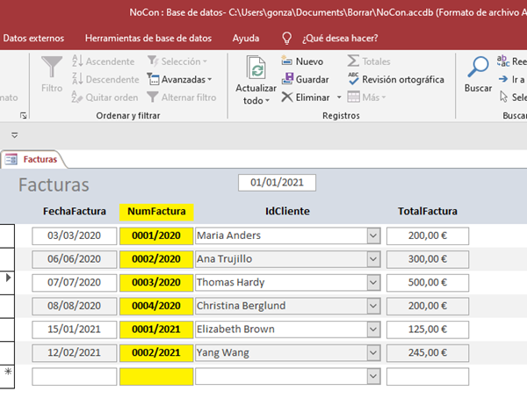Click the TotalFactura field showing 125,00 €
Viewport: 527px width, 420px height.
[427, 329]
